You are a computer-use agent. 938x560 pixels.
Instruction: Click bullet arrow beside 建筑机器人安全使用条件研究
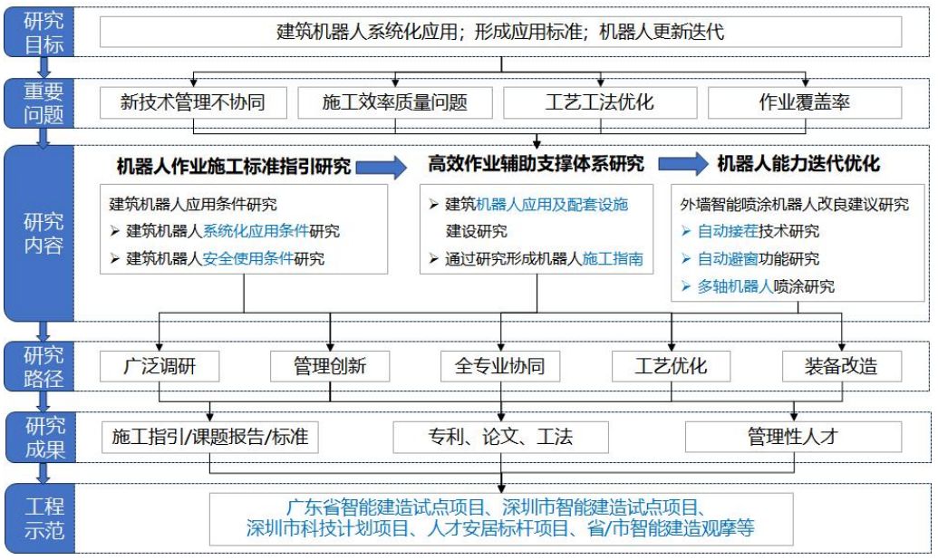coord(115,258)
